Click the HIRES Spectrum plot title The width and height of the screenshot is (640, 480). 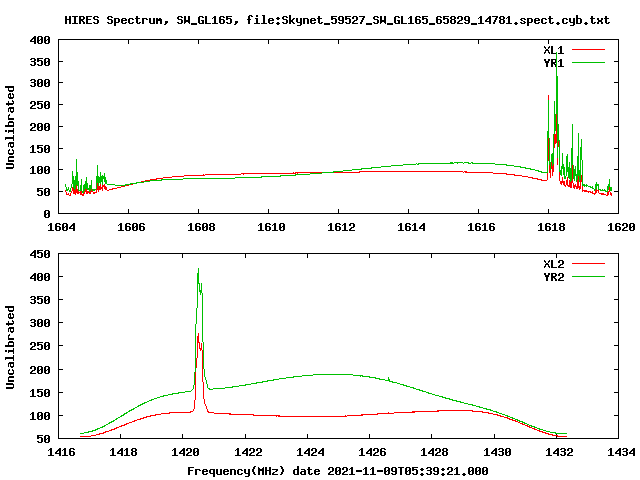coord(337,20)
